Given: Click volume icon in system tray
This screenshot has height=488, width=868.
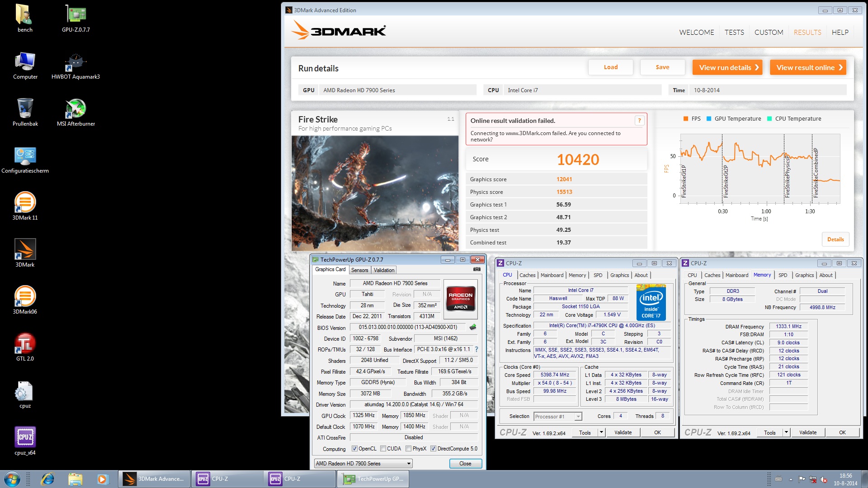Looking at the screenshot, I should [x=824, y=479].
